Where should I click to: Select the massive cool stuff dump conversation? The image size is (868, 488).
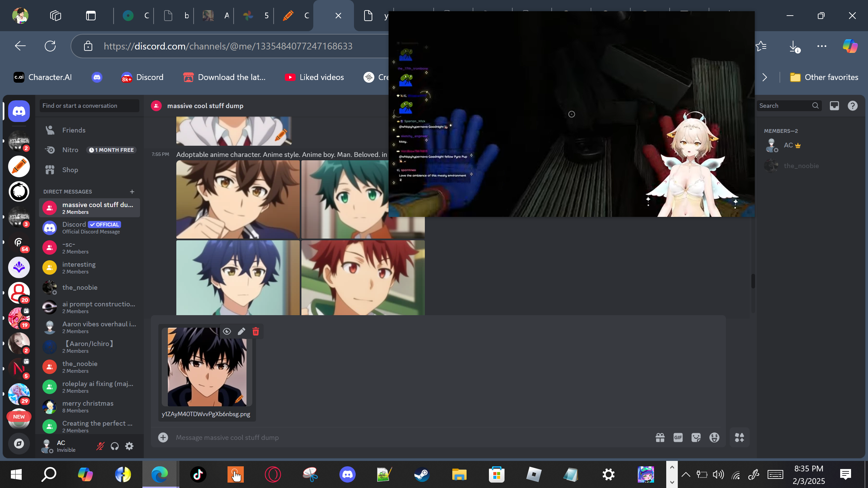click(90, 208)
